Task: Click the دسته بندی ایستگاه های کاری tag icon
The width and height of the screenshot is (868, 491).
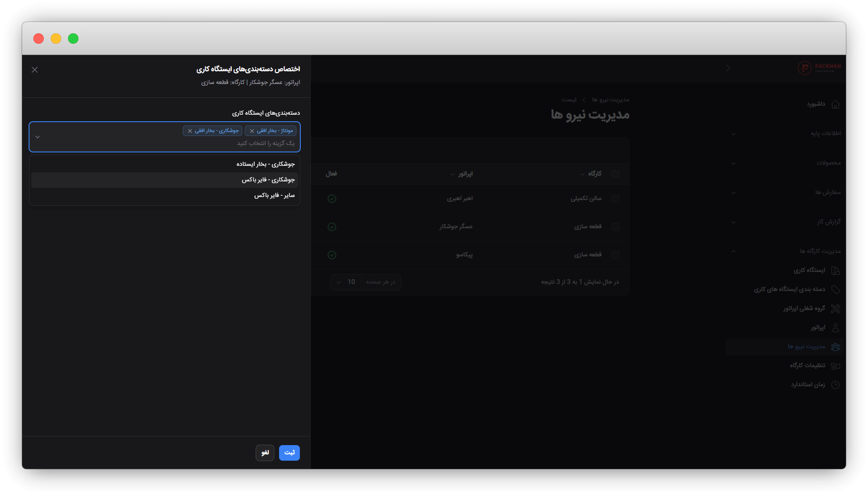Action: pos(835,290)
